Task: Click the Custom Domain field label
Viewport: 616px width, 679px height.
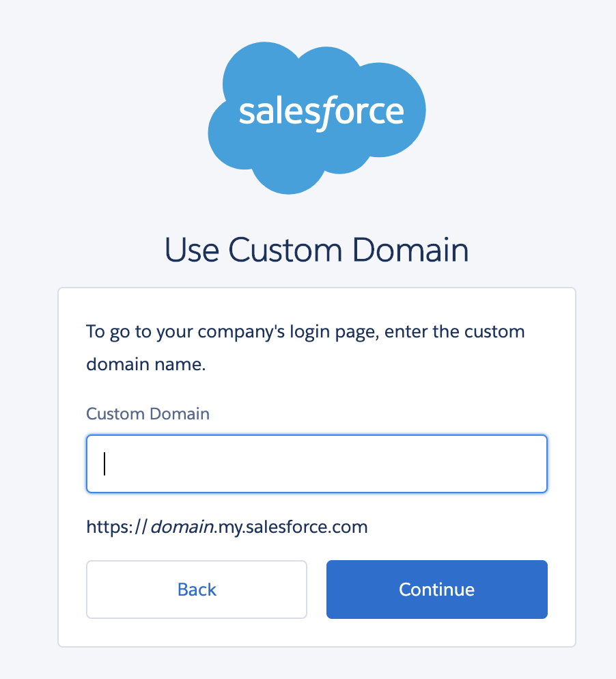Action: coord(148,413)
